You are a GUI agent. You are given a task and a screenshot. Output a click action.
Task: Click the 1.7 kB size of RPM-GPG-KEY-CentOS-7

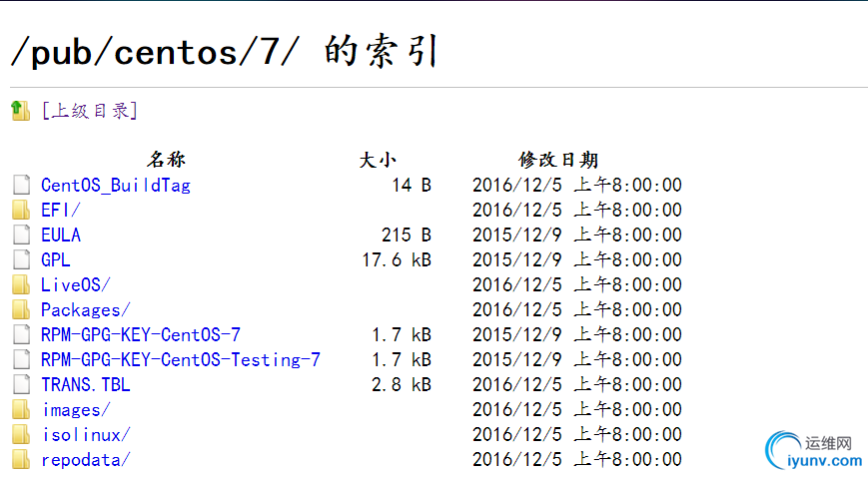coord(402,334)
